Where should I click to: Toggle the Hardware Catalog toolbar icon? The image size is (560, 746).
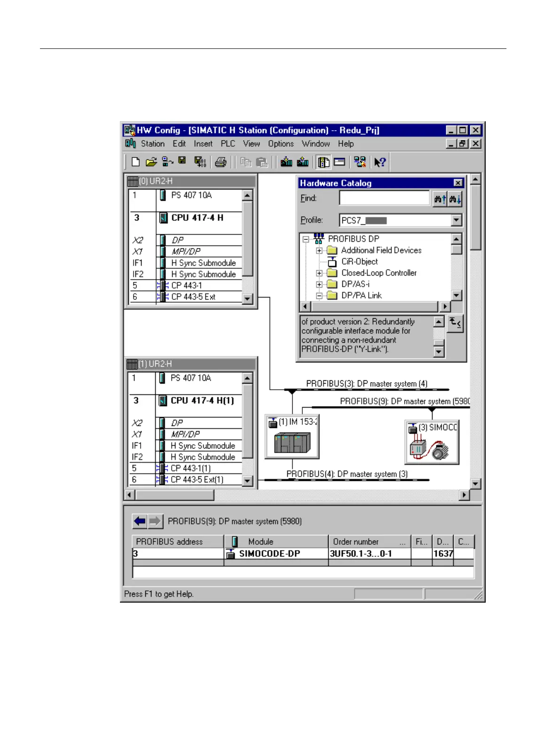click(323, 162)
